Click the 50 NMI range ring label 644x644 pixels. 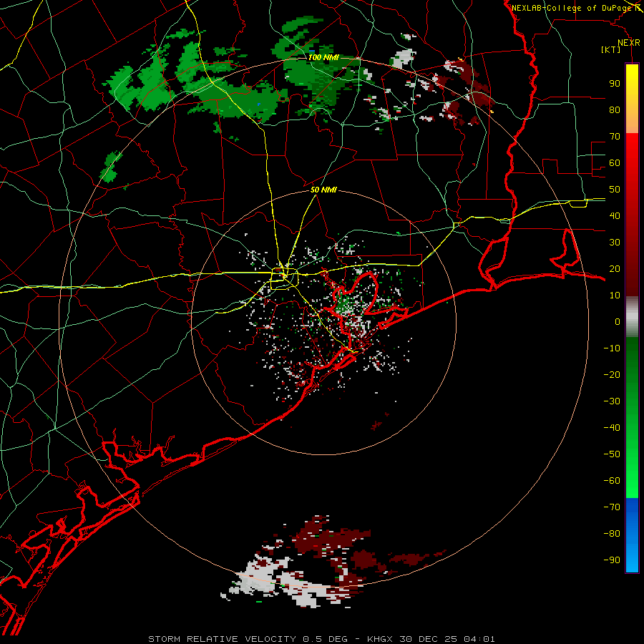pyautogui.click(x=323, y=190)
